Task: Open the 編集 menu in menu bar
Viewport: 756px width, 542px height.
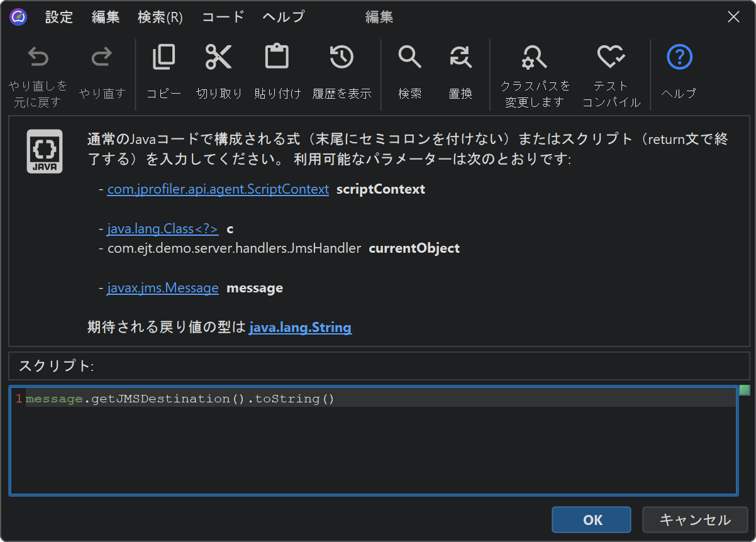Action: [106, 17]
